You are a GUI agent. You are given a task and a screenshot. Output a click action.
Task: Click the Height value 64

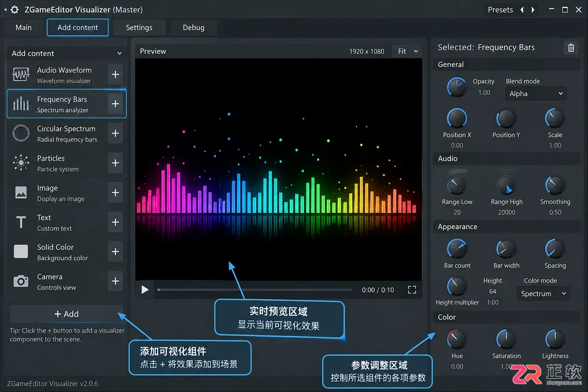pyautogui.click(x=493, y=291)
